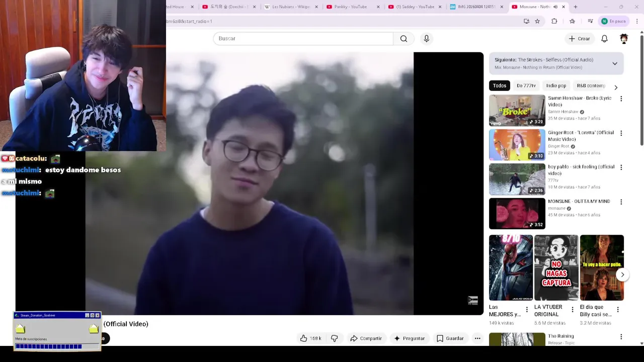Save video with Guardar button
This screenshot has width=644, height=362.
450,338
